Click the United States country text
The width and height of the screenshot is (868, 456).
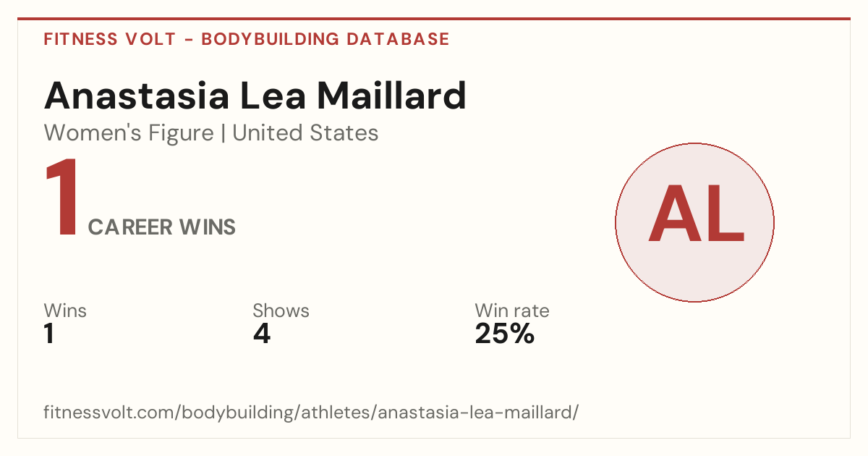tap(305, 133)
